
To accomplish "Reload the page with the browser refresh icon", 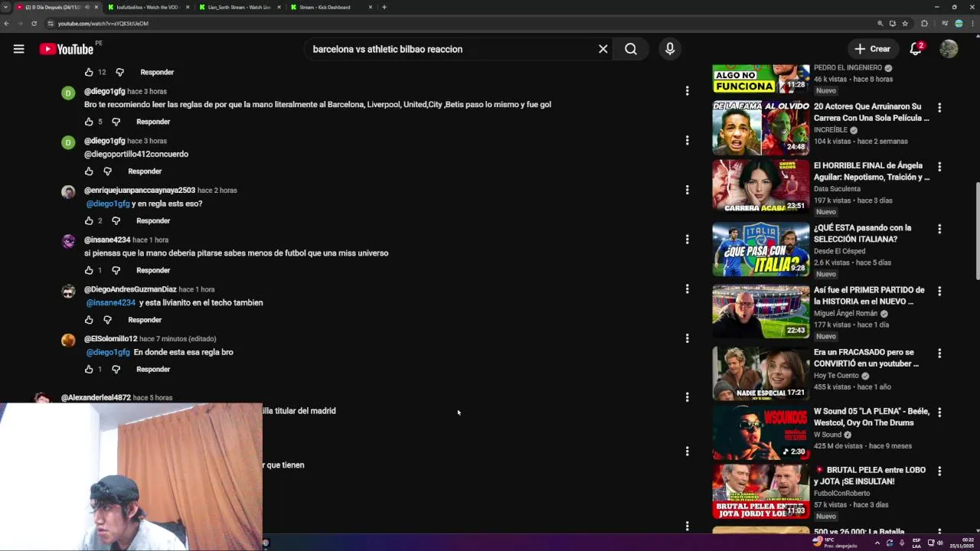I will pyautogui.click(x=34, y=24).
